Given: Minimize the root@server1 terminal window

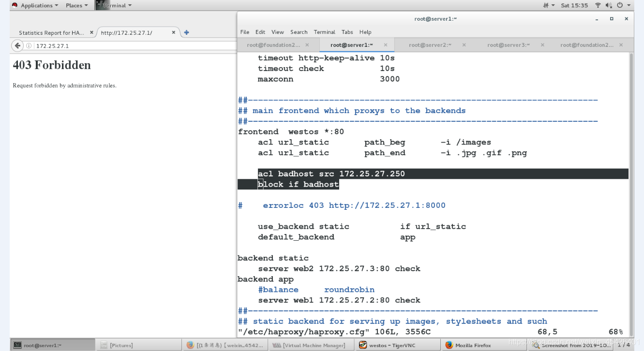Looking at the screenshot, I should 598,19.
